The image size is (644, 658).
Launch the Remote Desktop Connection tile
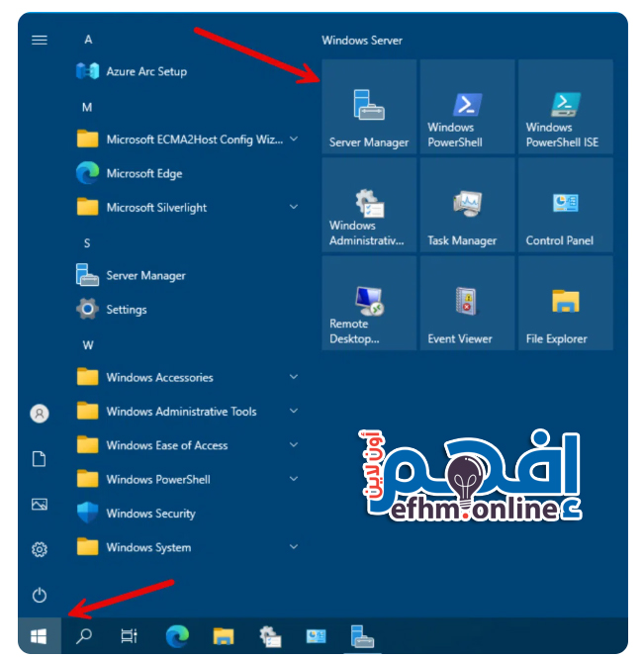[368, 303]
